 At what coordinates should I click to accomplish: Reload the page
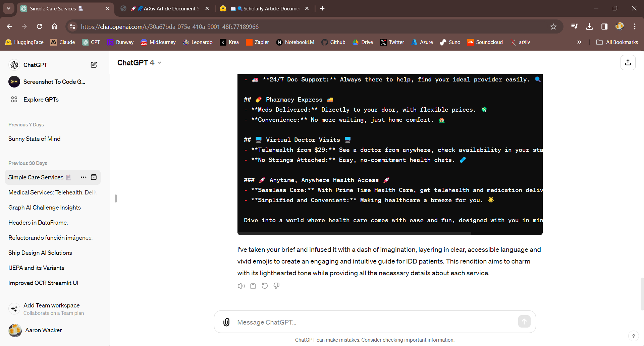click(x=39, y=26)
